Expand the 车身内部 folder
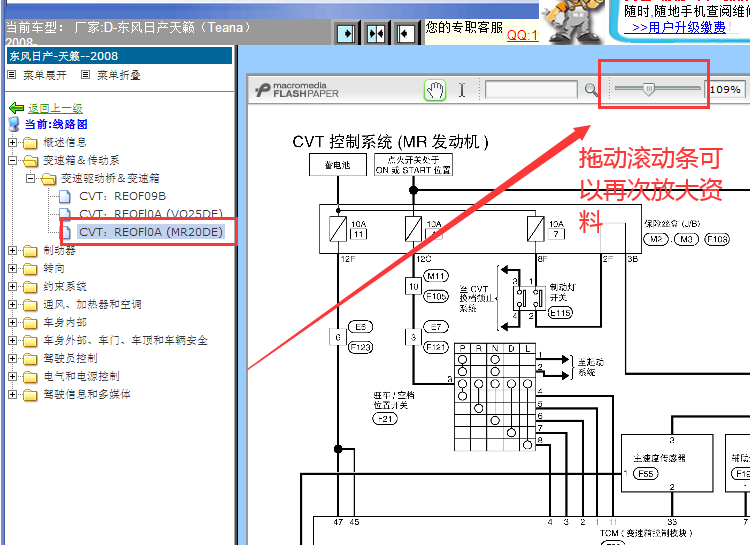The image size is (750, 545). [x=13, y=323]
